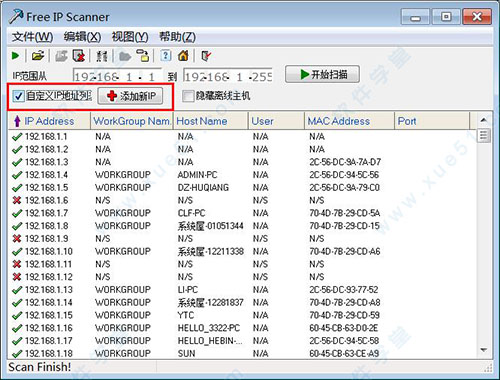
Task: Click host name YTC
Action: tap(186, 315)
